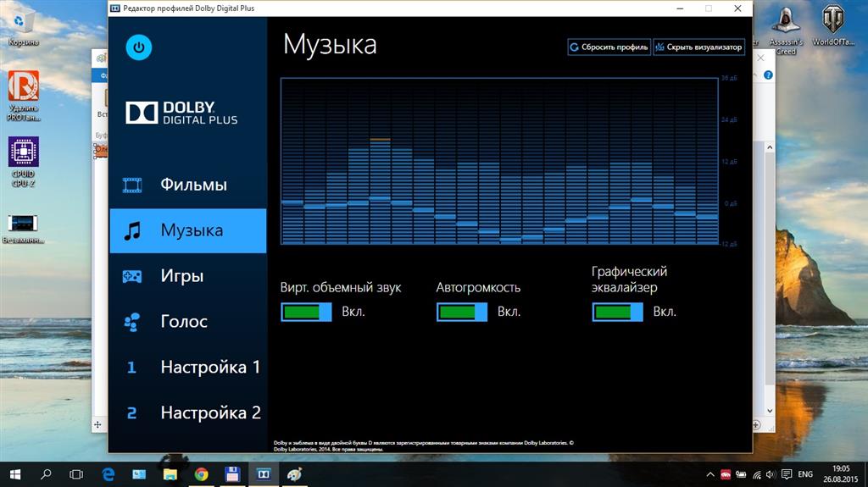Click Сбросить профиль button
The image size is (868, 487).
[x=609, y=47]
